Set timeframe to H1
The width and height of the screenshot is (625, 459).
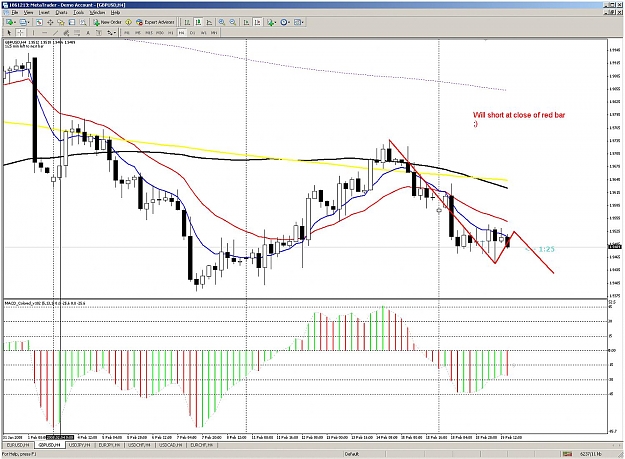click(x=171, y=33)
